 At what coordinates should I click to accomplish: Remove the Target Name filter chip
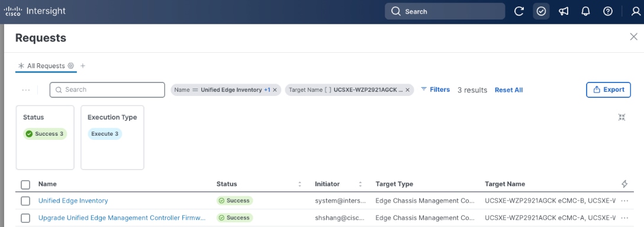point(407,89)
